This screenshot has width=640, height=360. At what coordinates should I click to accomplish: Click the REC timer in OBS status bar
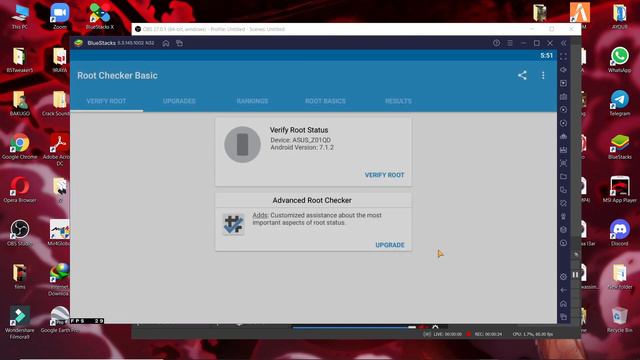(488, 334)
